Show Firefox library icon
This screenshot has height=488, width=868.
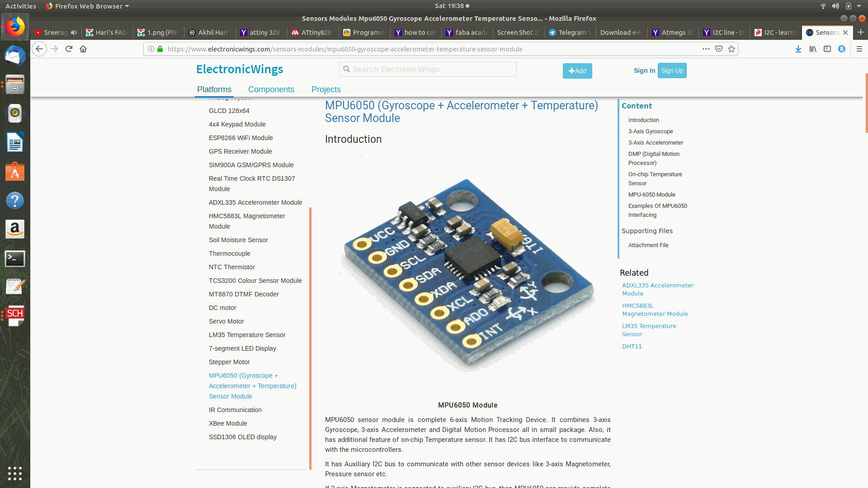(x=813, y=49)
